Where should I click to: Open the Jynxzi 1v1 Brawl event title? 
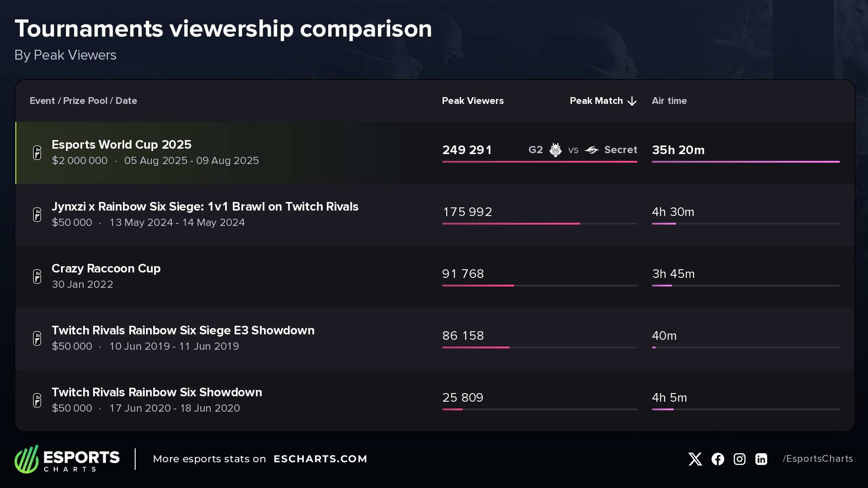tap(205, 206)
